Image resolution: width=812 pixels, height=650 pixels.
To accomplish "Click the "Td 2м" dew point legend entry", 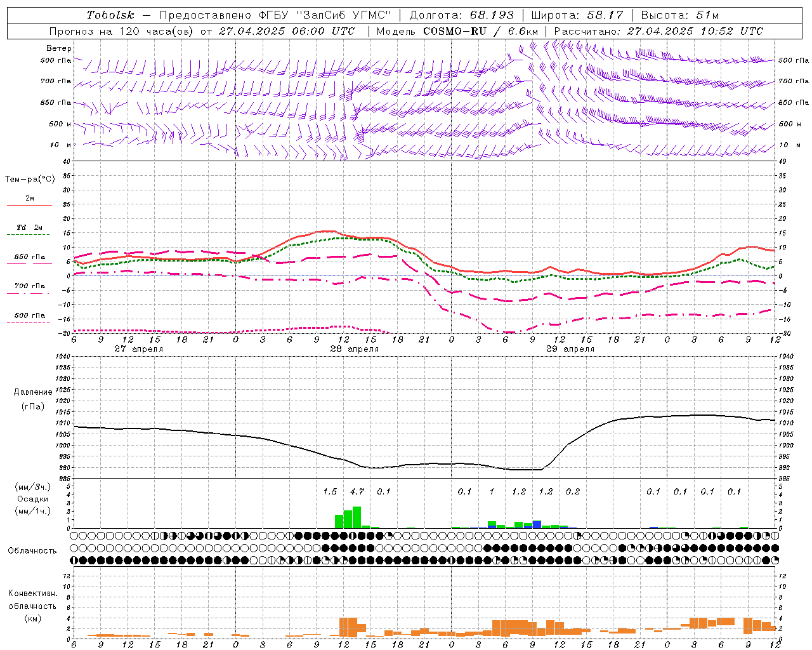I will [x=29, y=227].
